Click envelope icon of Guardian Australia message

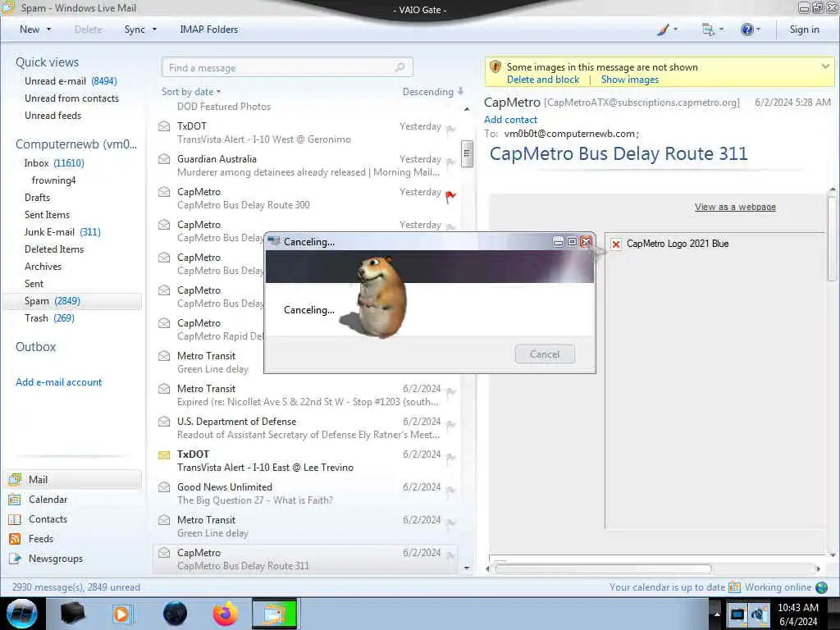[164, 159]
